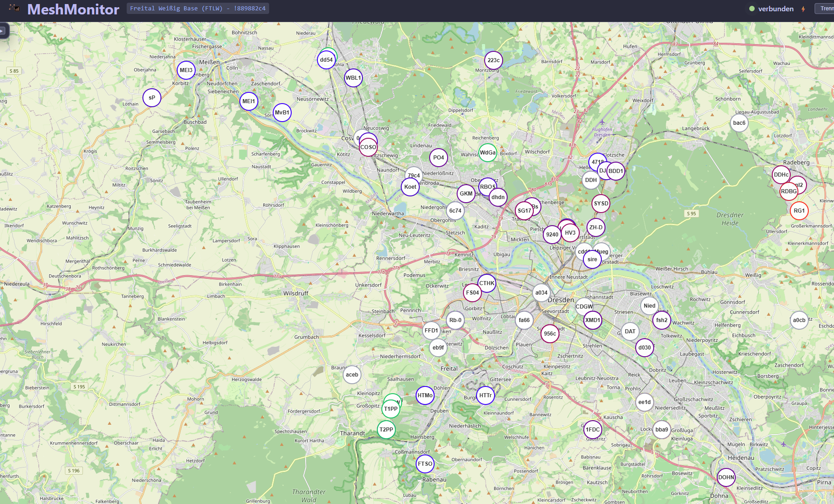Click the MeshMonitor logo icon

click(14, 8)
